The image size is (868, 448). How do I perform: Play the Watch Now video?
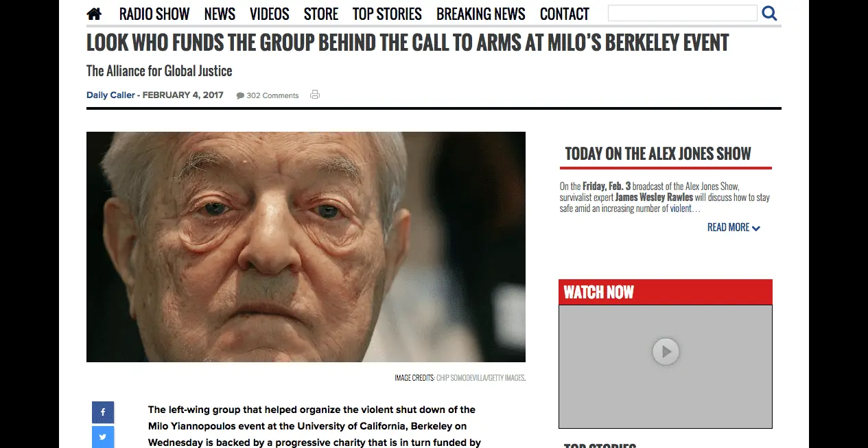[x=666, y=352]
